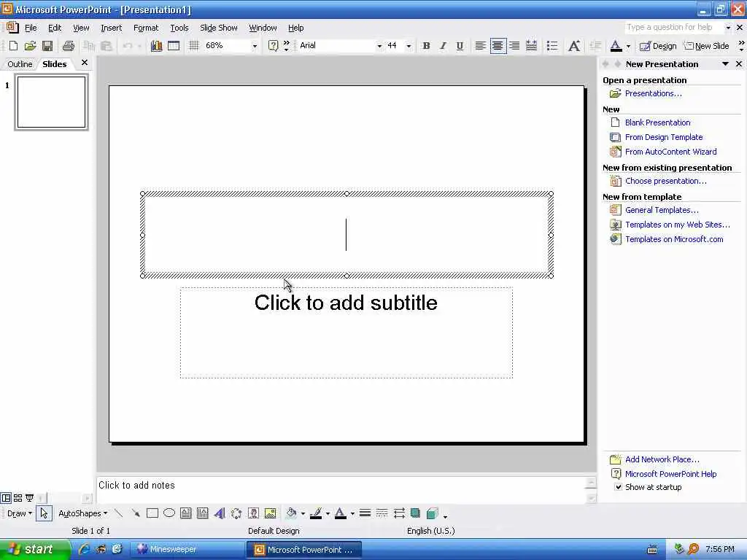
Task: Expand the top toolbar font color dropdown arrow
Action: [x=628, y=46]
